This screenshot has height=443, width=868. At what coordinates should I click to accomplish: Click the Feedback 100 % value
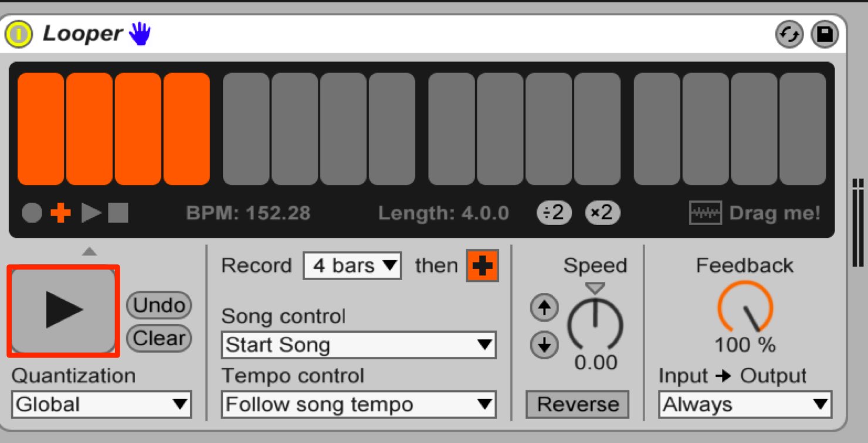(745, 345)
